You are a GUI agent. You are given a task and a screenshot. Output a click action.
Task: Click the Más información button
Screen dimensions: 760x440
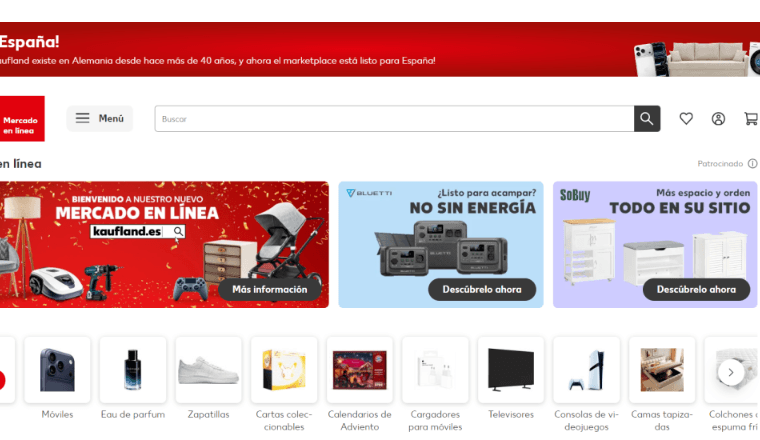269,289
